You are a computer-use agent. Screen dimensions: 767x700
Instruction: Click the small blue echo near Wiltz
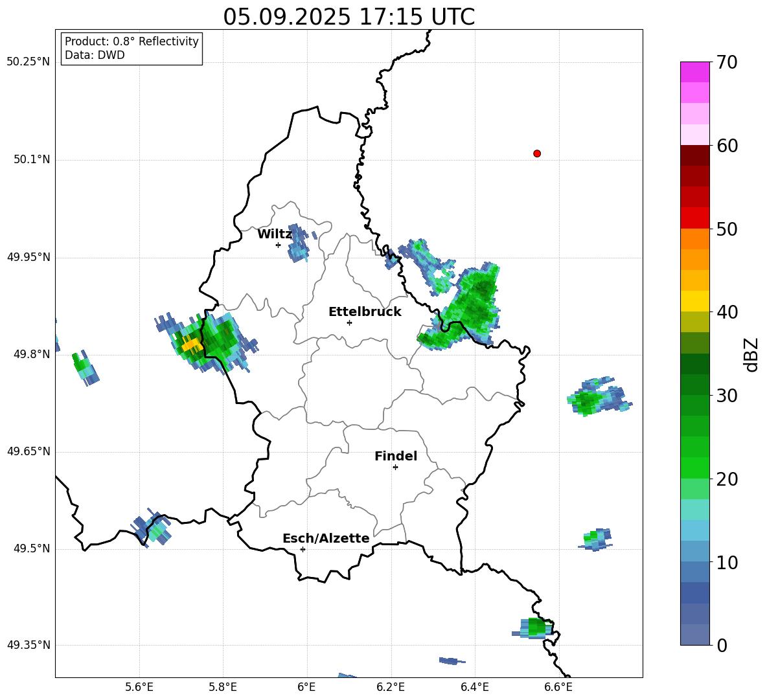[299, 242]
